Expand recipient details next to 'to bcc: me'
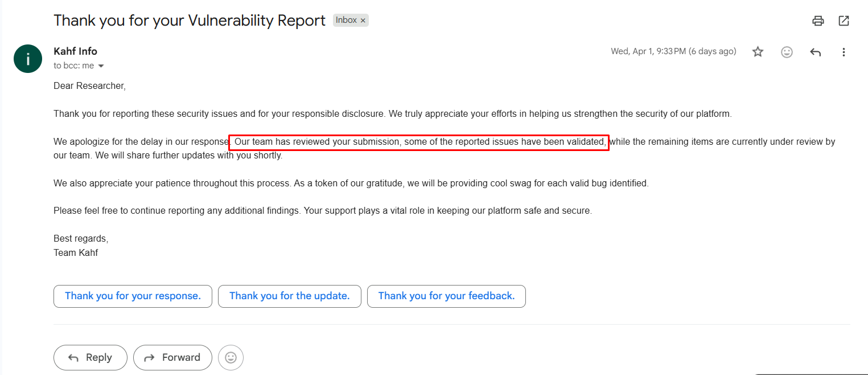Viewport: 868px width, 375px height. click(x=101, y=66)
